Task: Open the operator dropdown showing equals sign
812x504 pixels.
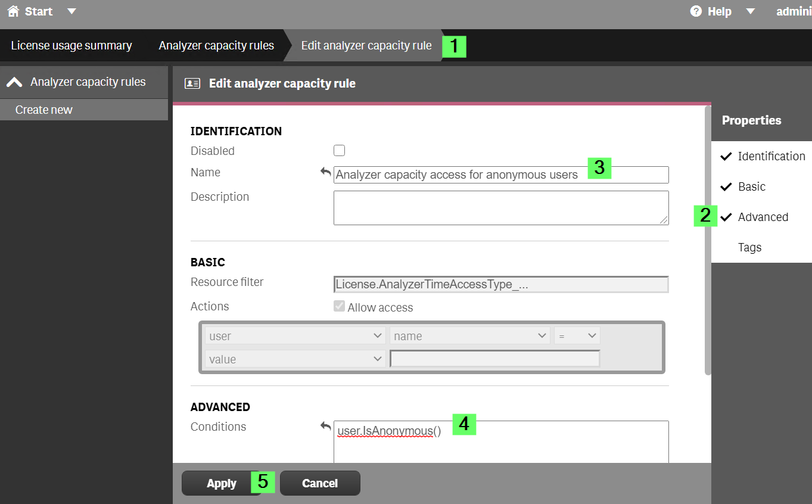Action: [x=577, y=335]
